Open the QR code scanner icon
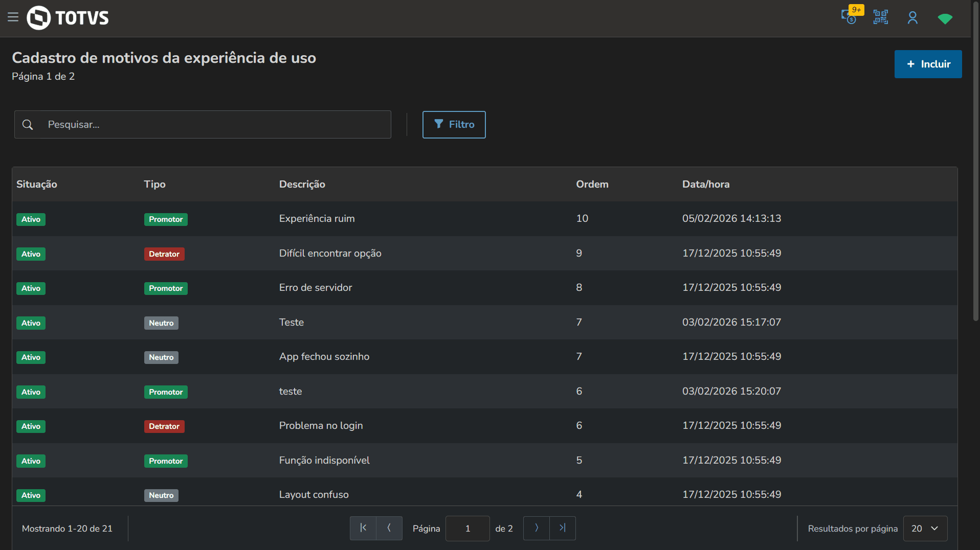This screenshot has height=550, width=980. pyautogui.click(x=880, y=17)
